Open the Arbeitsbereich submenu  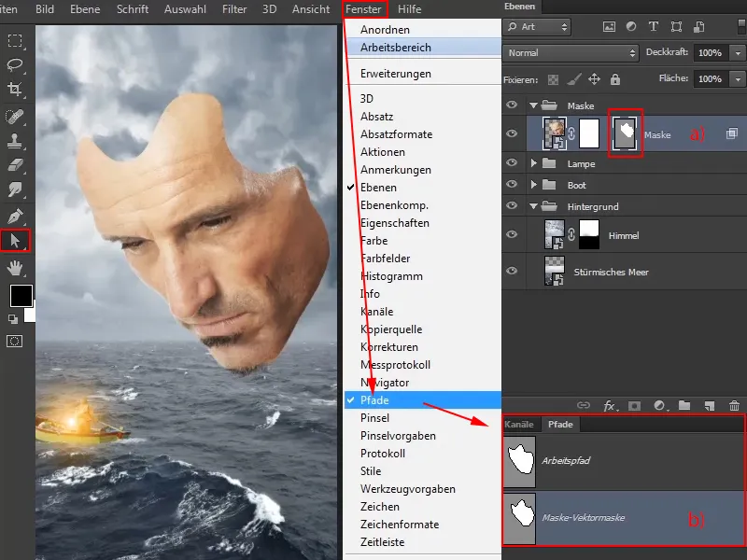point(423,48)
